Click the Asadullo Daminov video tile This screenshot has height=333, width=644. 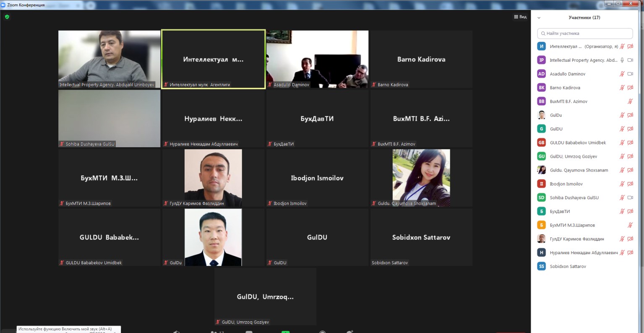[317, 59]
